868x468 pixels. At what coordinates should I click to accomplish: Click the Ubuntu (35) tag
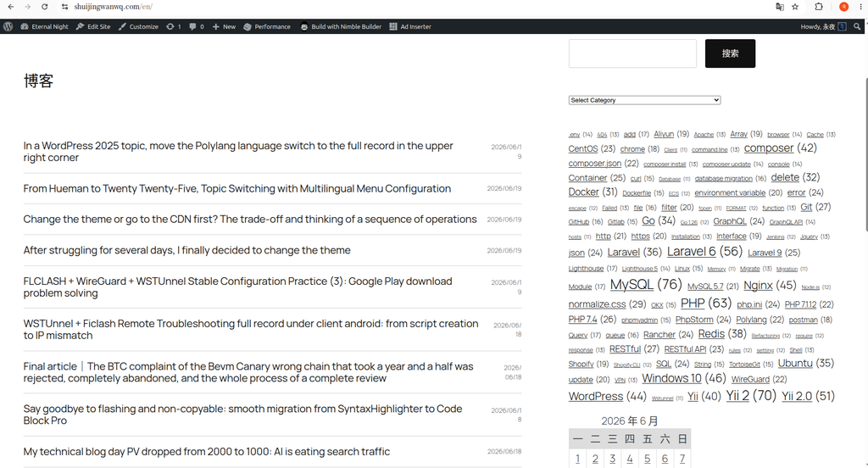coord(805,364)
